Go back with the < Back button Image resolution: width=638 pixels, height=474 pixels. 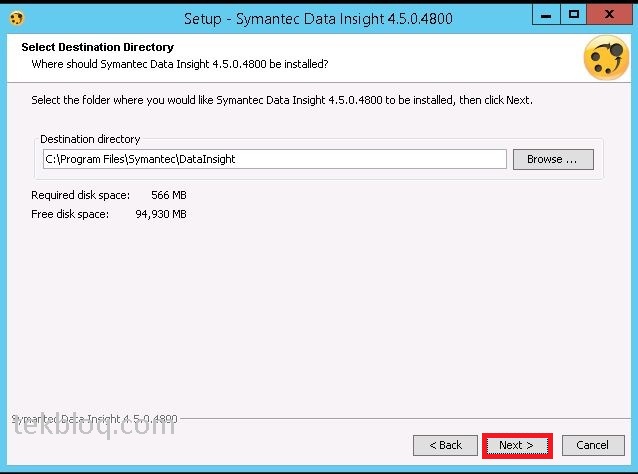pos(445,446)
